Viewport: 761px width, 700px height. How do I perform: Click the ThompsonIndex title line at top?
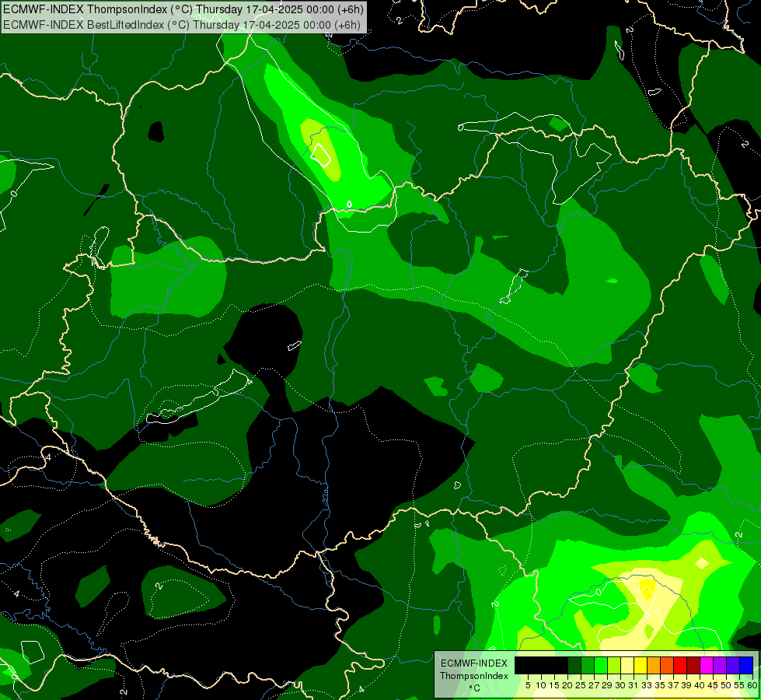(183, 9)
